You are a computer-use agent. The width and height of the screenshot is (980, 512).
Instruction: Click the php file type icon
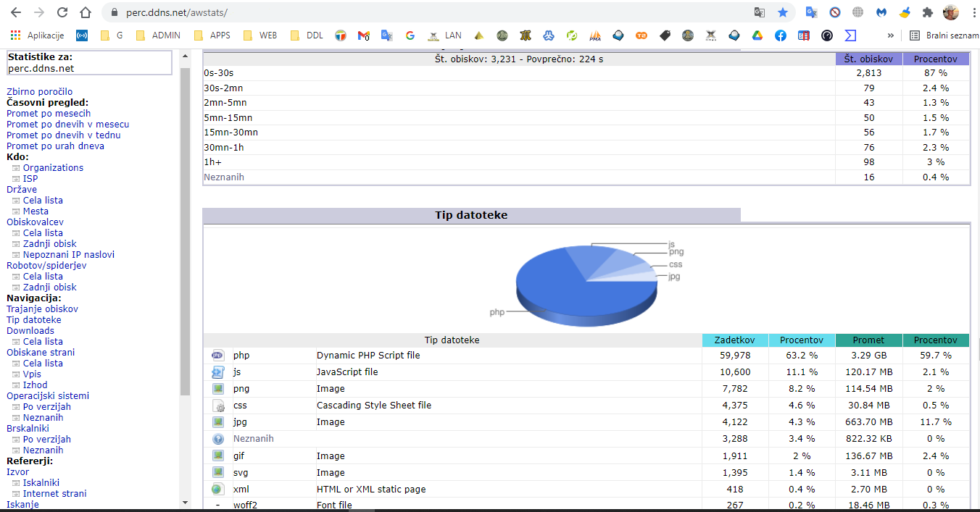point(217,356)
